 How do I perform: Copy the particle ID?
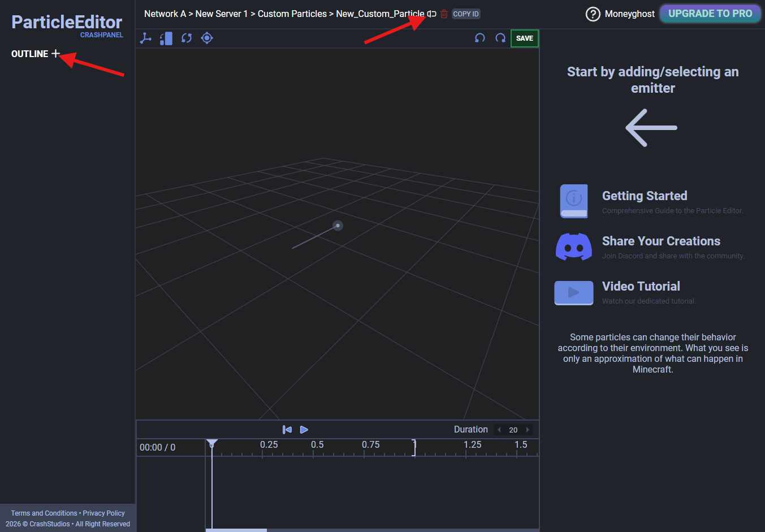[466, 14]
